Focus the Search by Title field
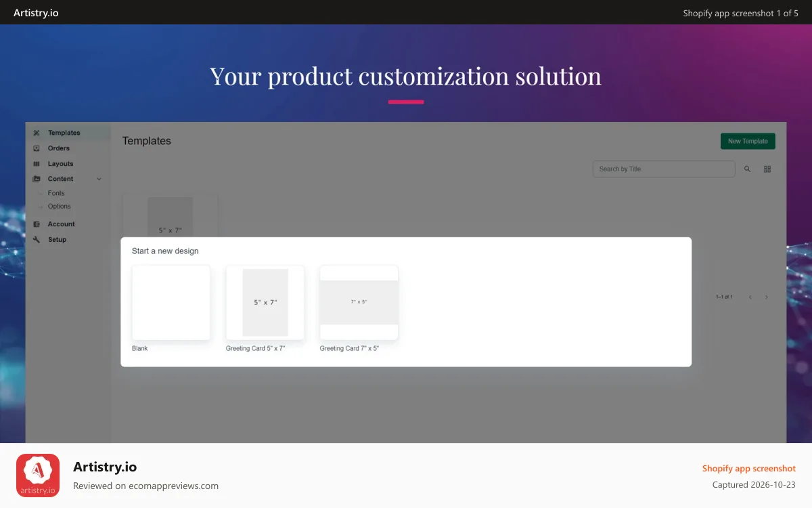 [664, 169]
